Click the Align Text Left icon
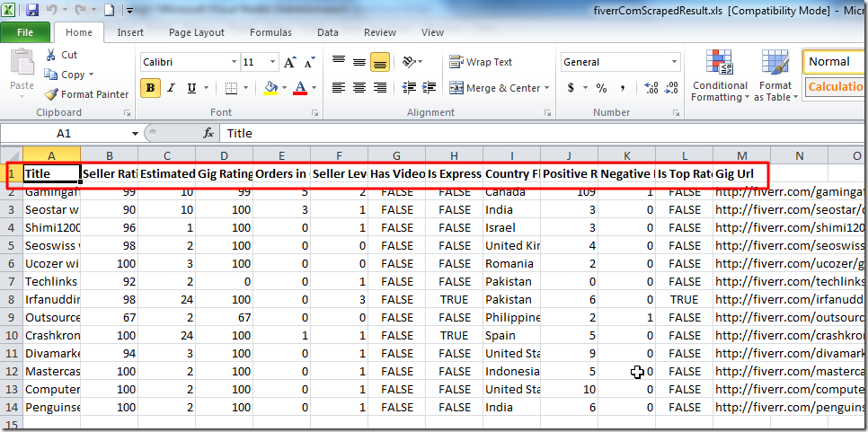Image resolution: width=868 pixels, height=432 pixels. click(338, 87)
